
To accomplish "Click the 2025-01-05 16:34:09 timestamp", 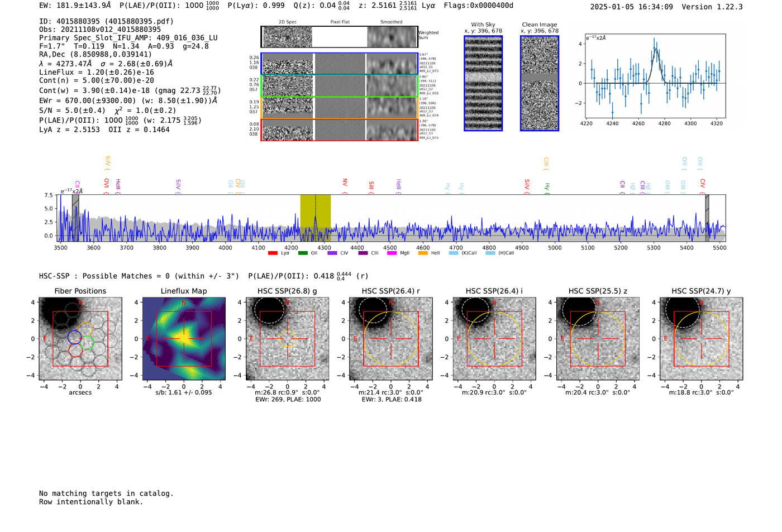I will click(x=632, y=7).
